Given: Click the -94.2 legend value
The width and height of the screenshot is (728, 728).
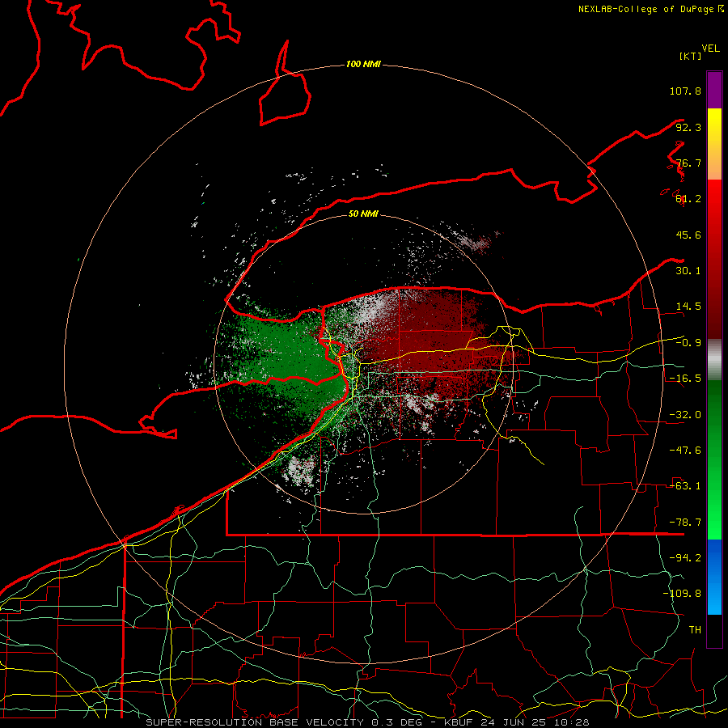Looking at the screenshot, I should 685,558.
